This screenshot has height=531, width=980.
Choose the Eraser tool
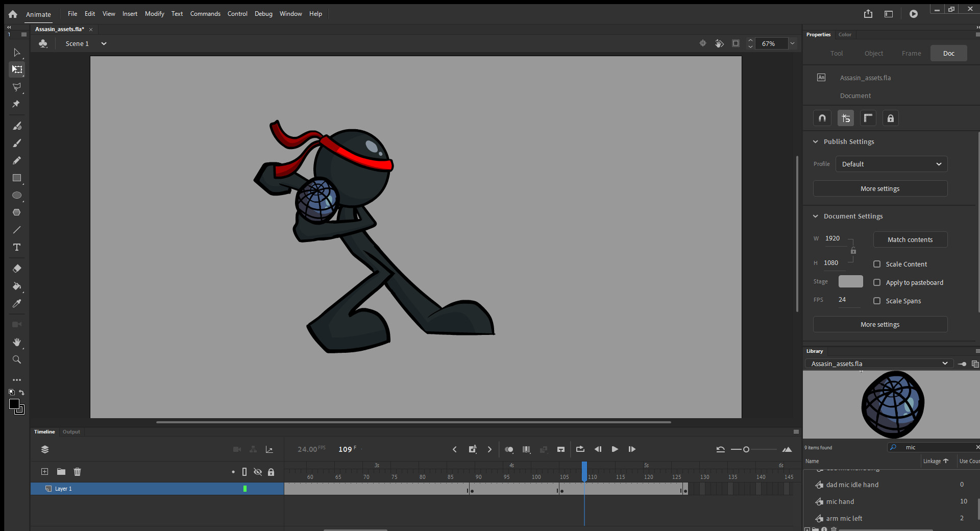[x=17, y=269]
